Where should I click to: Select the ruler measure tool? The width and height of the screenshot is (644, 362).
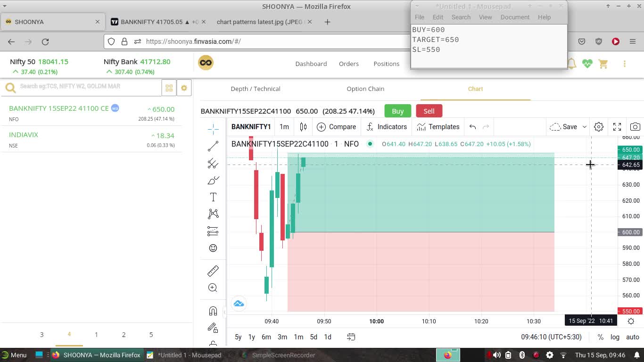coord(213,271)
